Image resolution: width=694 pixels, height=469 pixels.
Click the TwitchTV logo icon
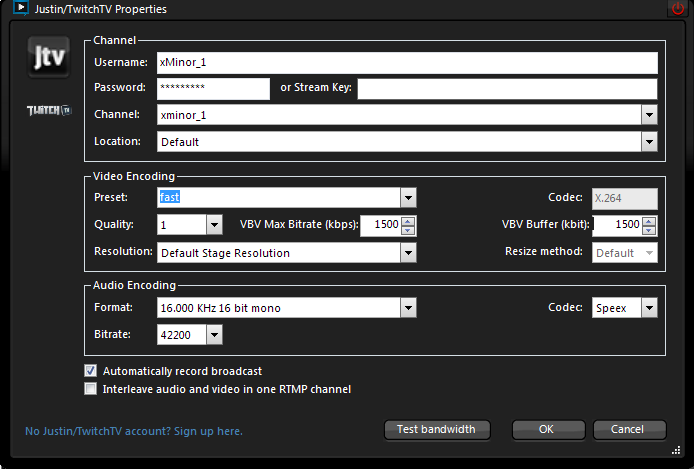tap(49, 110)
